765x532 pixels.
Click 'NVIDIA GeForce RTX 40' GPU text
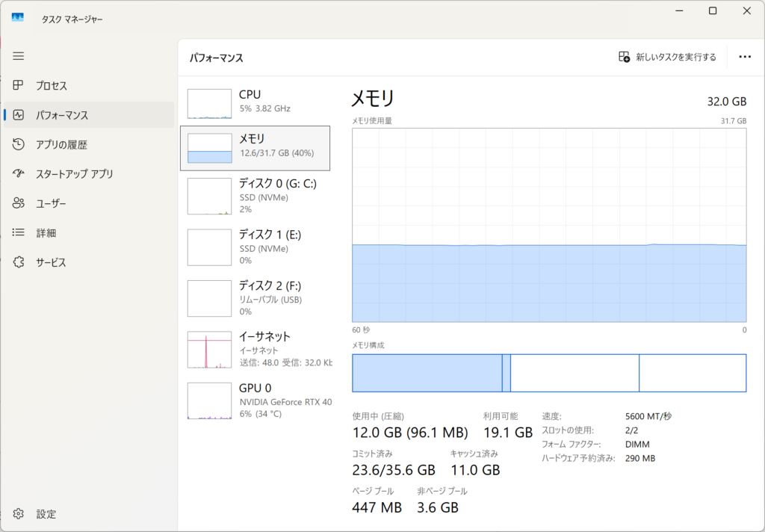285,402
